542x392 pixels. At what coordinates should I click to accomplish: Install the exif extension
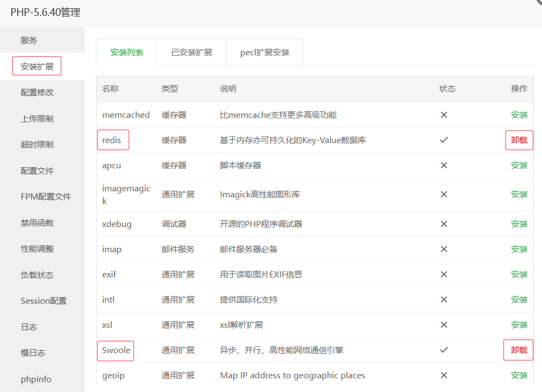(519, 274)
